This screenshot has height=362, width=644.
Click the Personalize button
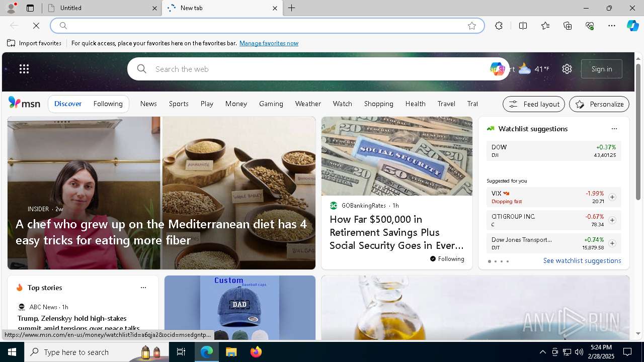click(599, 104)
